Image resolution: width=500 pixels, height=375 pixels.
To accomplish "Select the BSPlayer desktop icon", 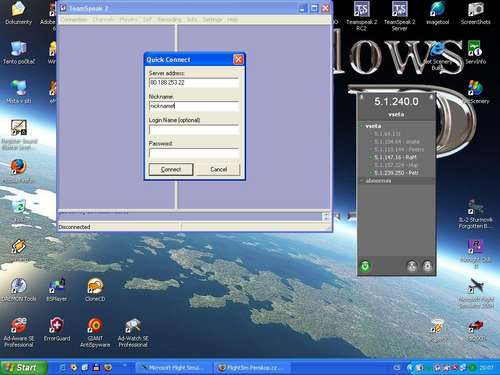I will click(x=57, y=290).
